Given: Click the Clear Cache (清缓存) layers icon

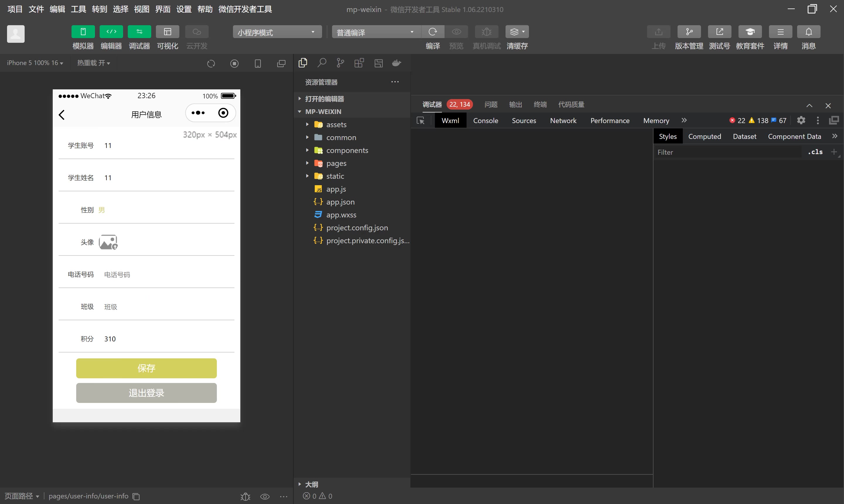Looking at the screenshot, I should point(517,32).
